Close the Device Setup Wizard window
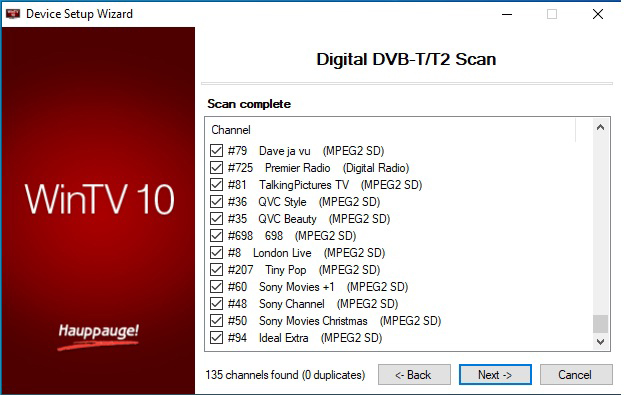The width and height of the screenshot is (624, 395). (x=598, y=14)
